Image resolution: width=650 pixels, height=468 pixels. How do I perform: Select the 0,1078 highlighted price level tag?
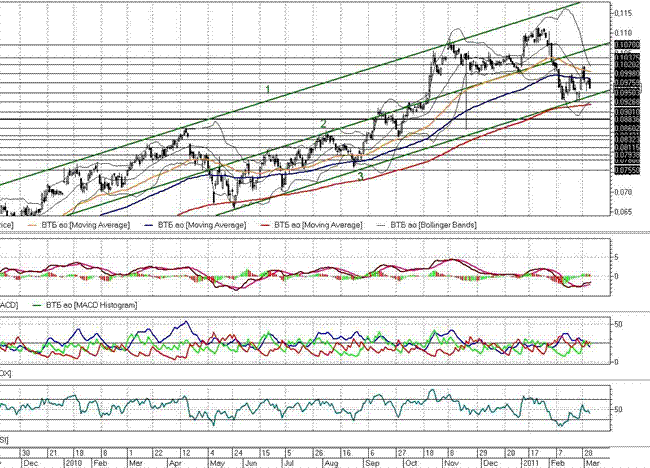point(627,44)
